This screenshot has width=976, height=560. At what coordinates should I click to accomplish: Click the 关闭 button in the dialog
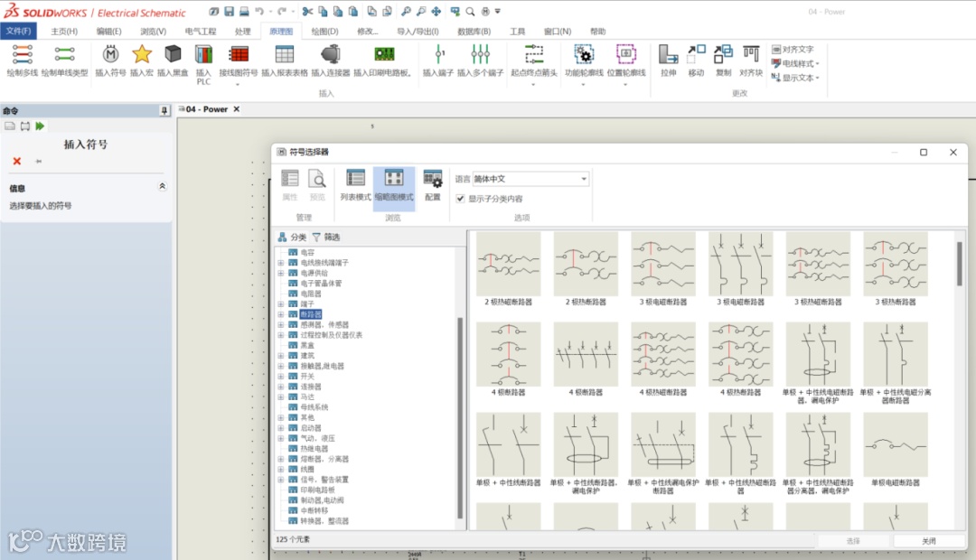928,541
